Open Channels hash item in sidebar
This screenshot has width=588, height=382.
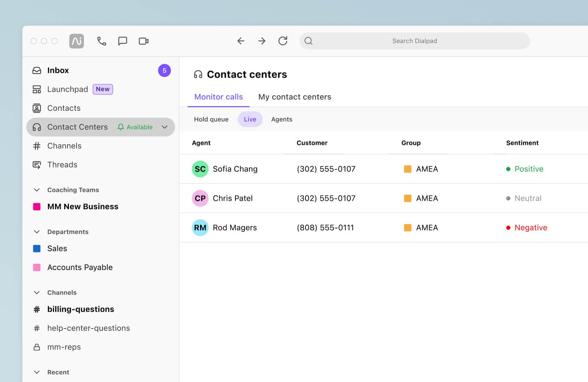(64, 146)
